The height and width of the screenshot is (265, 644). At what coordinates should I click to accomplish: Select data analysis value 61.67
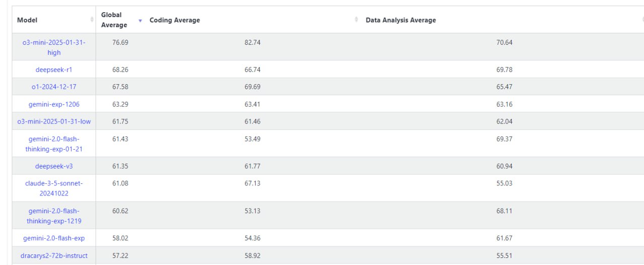[x=504, y=238]
